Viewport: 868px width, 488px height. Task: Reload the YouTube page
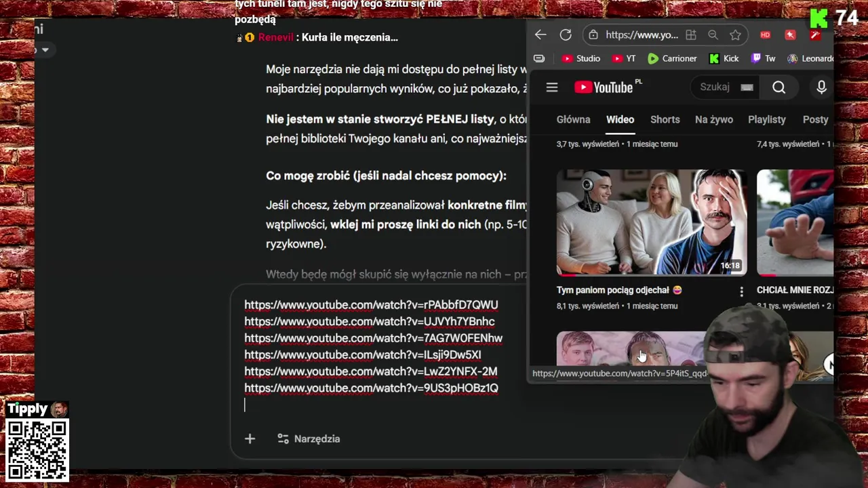click(566, 35)
